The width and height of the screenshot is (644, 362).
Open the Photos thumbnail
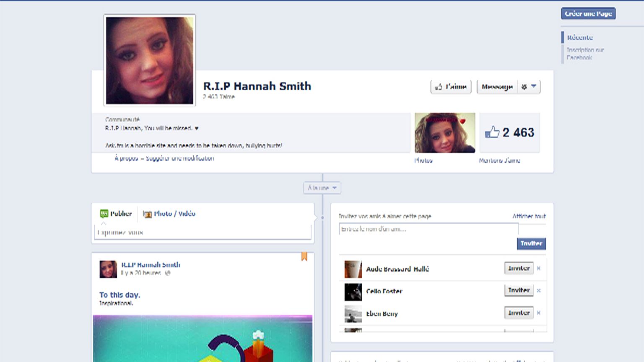(x=445, y=132)
